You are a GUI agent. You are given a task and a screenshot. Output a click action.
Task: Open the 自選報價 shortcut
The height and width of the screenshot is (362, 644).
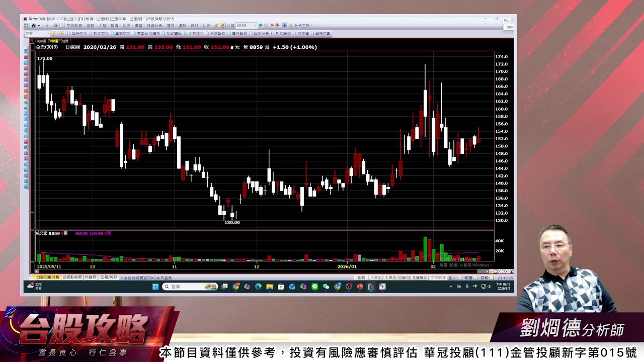tap(215, 33)
